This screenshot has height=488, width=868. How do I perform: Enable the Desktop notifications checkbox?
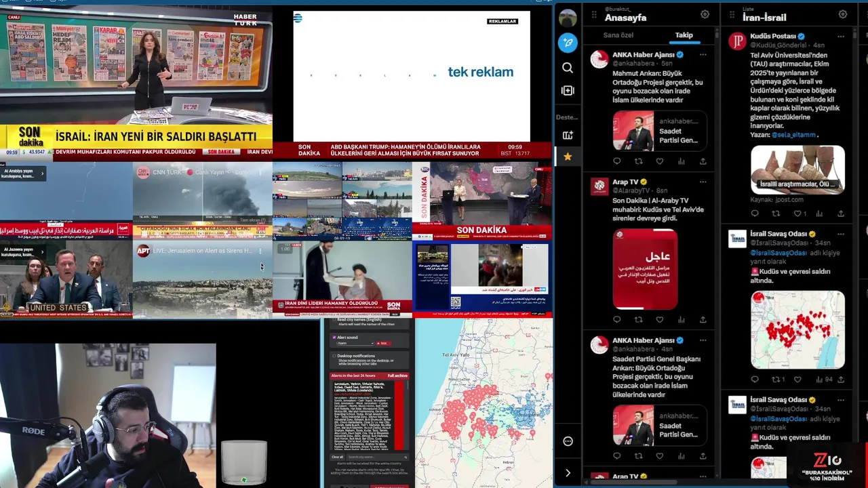coord(334,356)
